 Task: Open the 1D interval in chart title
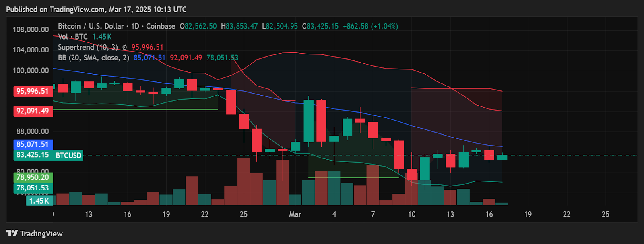135,26
